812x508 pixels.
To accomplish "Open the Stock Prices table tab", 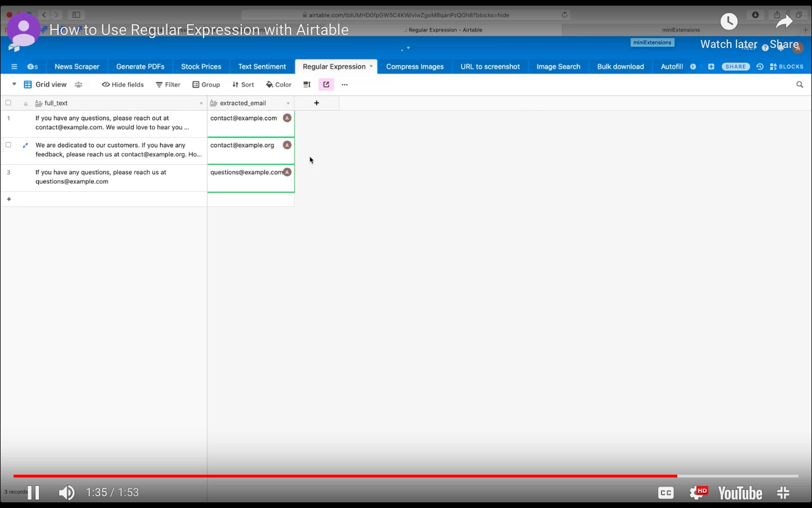I will pyautogui.click(x=201, y=67).
